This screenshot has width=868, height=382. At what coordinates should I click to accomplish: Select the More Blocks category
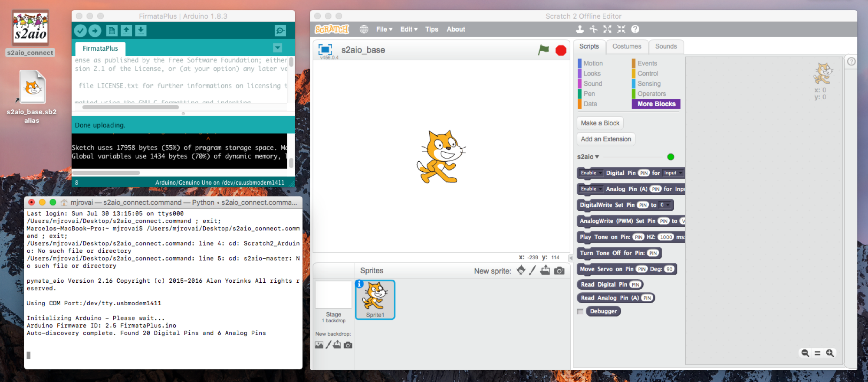pyautogui.click(x=656, y=104)
